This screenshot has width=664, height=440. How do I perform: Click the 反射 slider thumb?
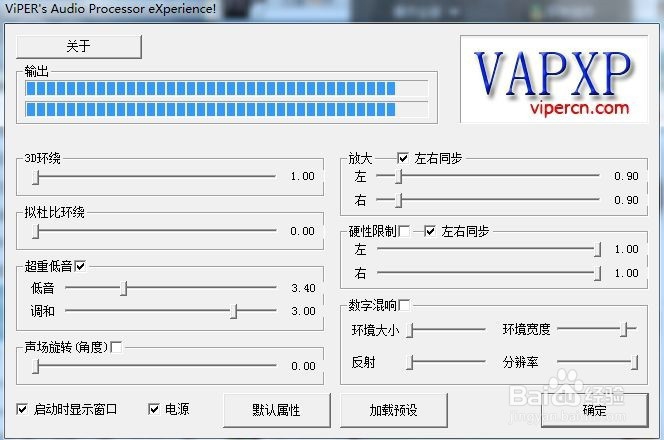click(x=409, y=363)
